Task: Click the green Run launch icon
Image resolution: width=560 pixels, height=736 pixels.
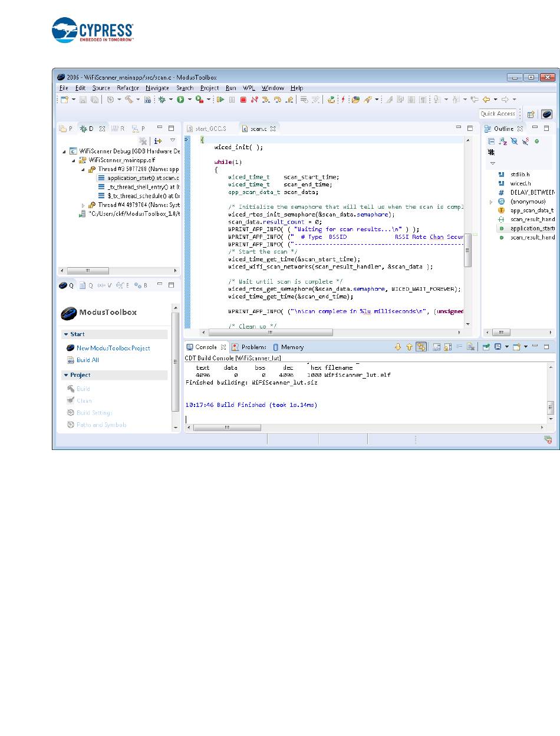Action: [x=181, y=100]
